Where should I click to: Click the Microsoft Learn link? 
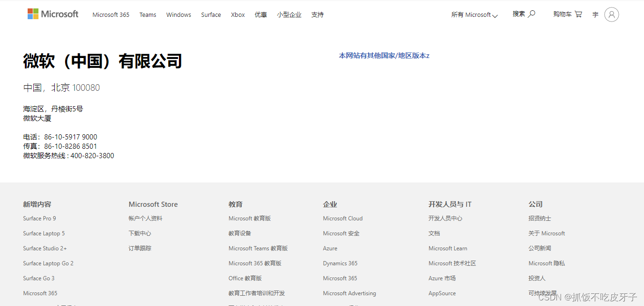[448, 248]
